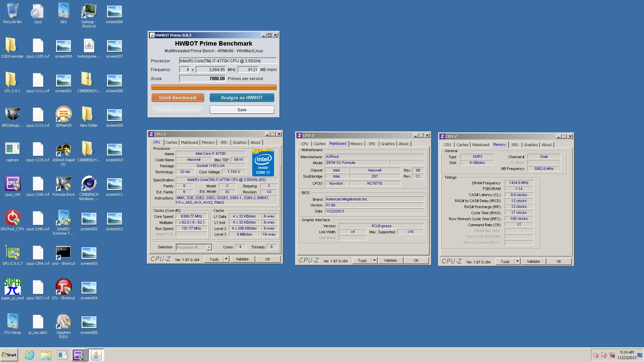Image resolution: width=644 pixels, height=362 pixels.
Task: Click the Core Speed value 6309.77 MHz
Action: [192, 217]
